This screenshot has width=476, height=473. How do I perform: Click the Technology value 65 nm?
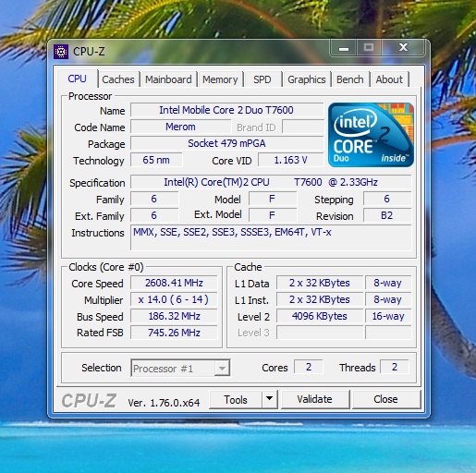click(156, 160)
